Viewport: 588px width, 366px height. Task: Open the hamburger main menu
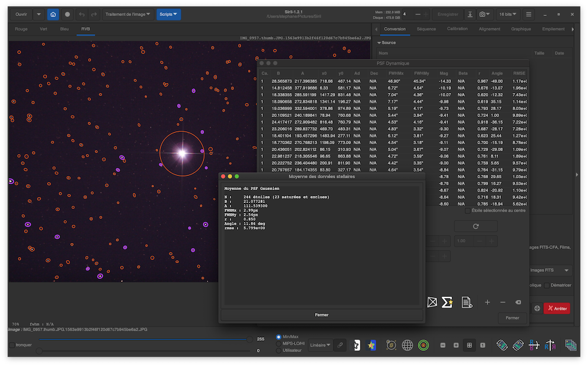pyautogui.click(x=529, y=14)
